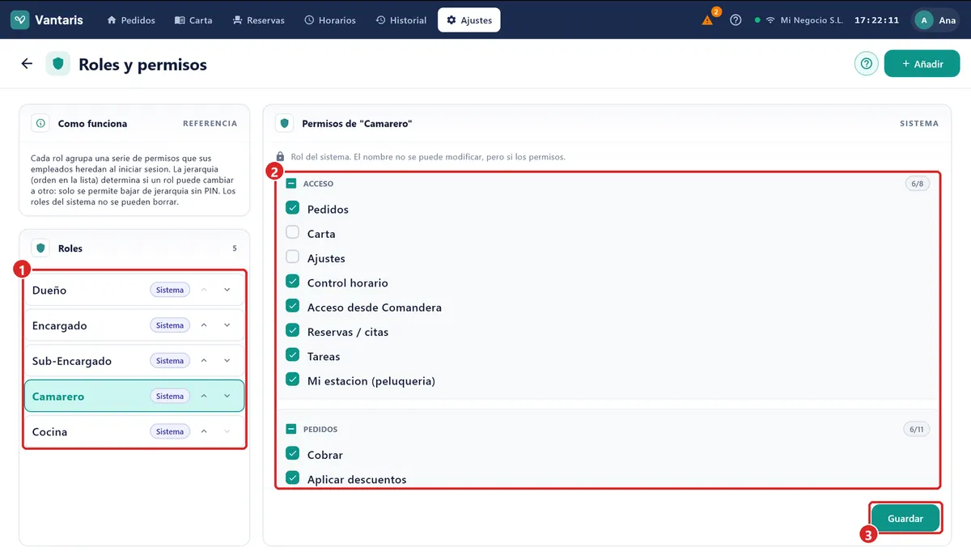Click the Vantaris logo icon

click(20, 20)
